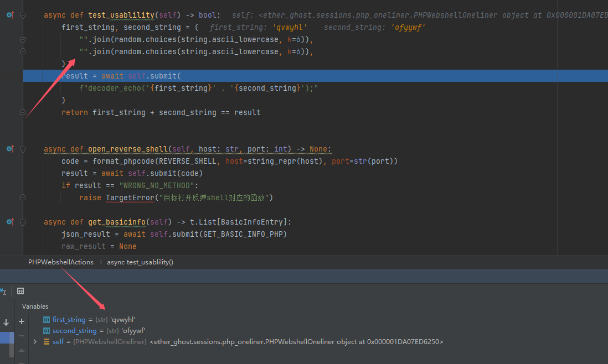Screen dimensions: 608x364
Task: Click fold end marker at return first_string line
Action: coord(23,112)
